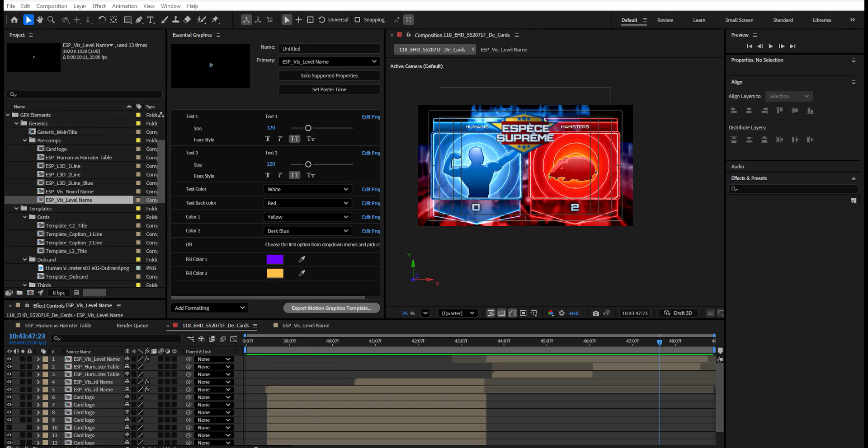Pick Fill Color 1 with the eyedropper
Image resolution: width=868 pixels, height=448 pixels.
click(x=302, y=259)
